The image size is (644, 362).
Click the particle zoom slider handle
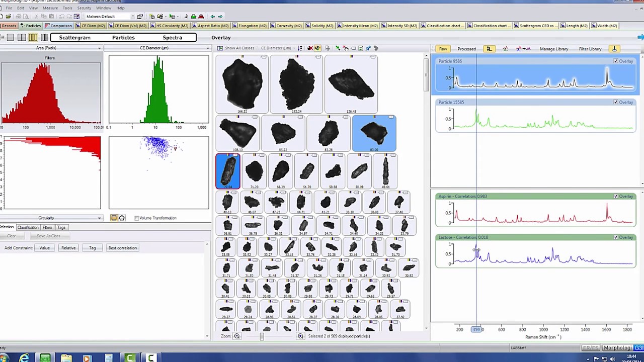[262, 336]
